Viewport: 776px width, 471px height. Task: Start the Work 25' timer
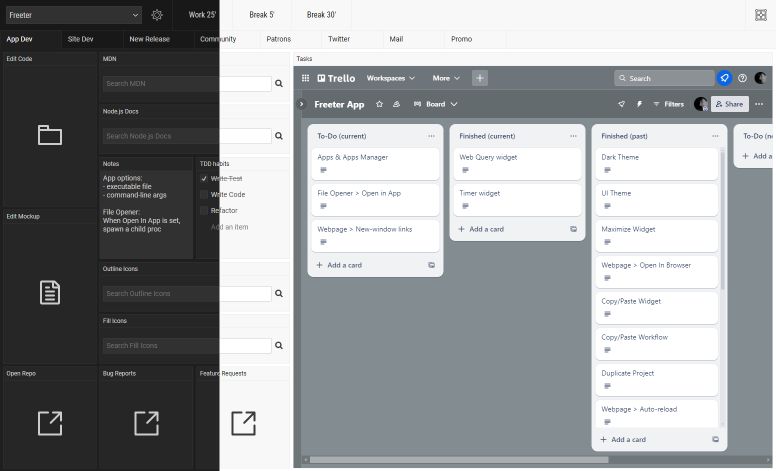pos(202,15)
